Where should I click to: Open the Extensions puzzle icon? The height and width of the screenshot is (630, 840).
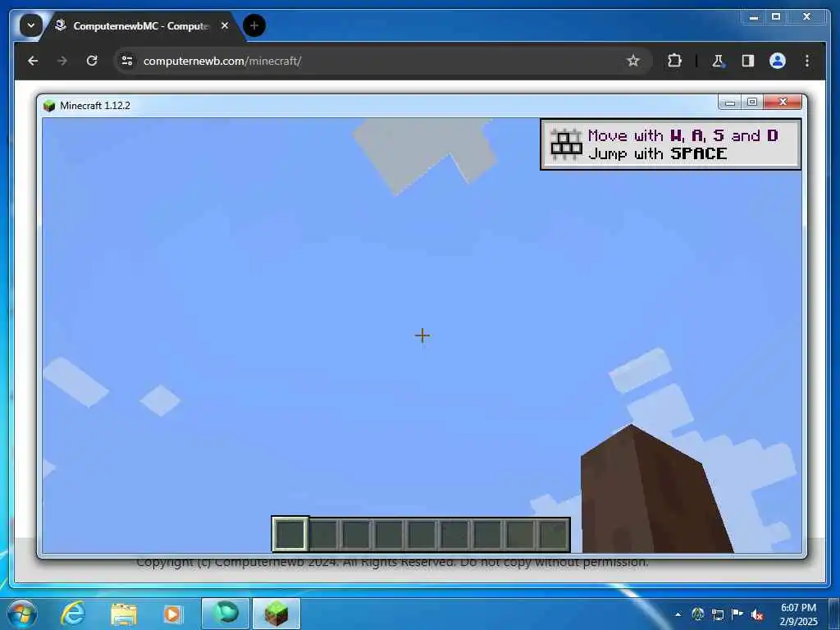(674, 61)
